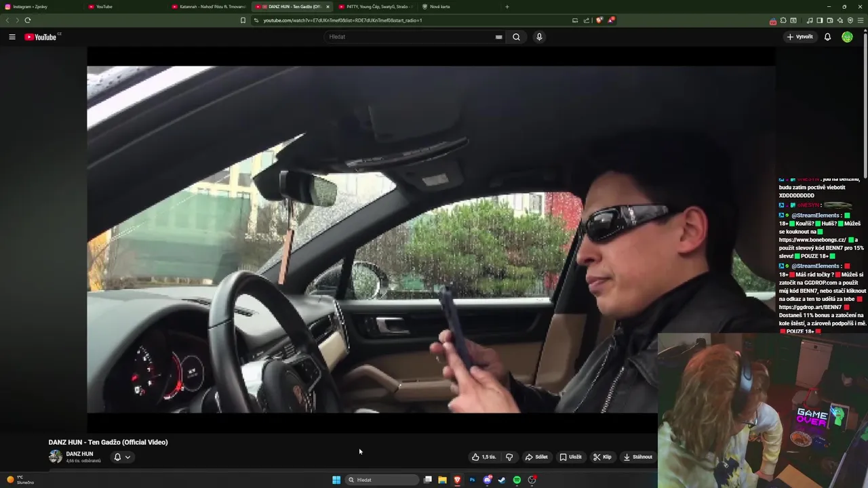868x488 pixels.
Task: Open the YouTube hamburger guide menu
Action: tap(12, 37)
